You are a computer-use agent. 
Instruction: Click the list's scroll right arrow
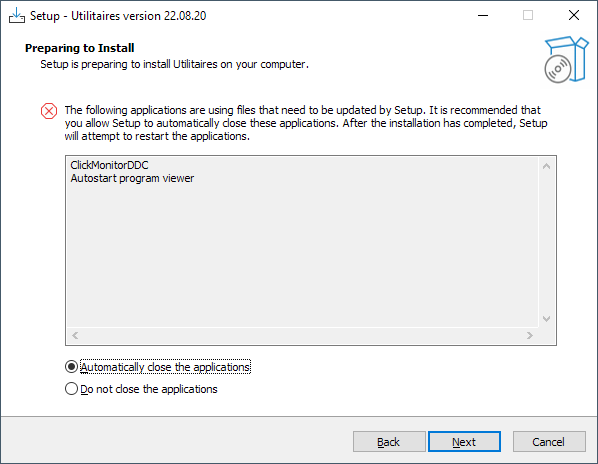click(530, 336)
